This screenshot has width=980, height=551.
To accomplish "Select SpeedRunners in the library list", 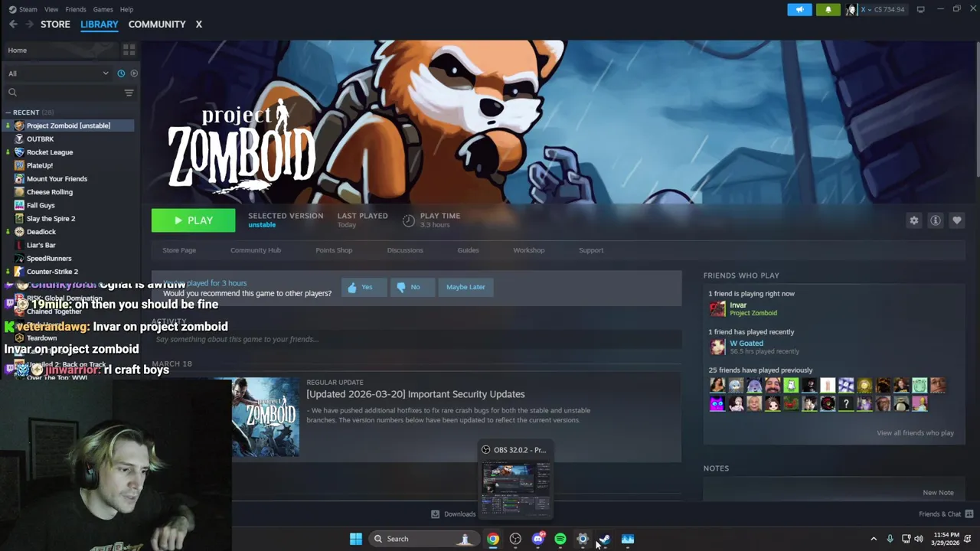I will pyautogui.click(x=49, y=259).
